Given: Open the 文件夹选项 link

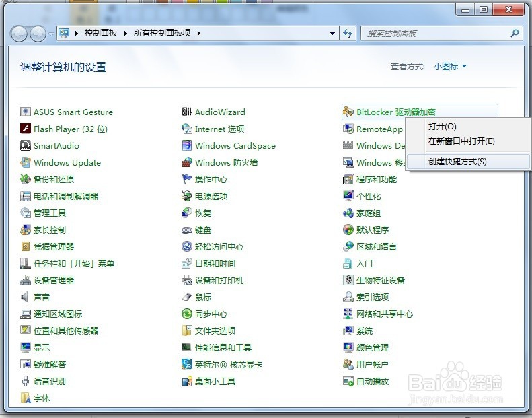Looking at the screenshot, I should pyautogui.click(x=215, y=330).
